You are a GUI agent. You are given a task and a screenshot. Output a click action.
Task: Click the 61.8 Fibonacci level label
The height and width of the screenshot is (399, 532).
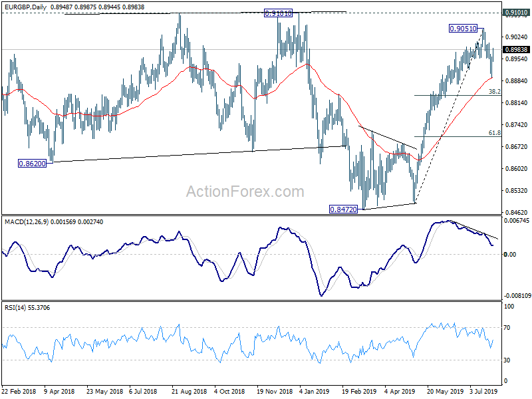(x=495, y=133)
